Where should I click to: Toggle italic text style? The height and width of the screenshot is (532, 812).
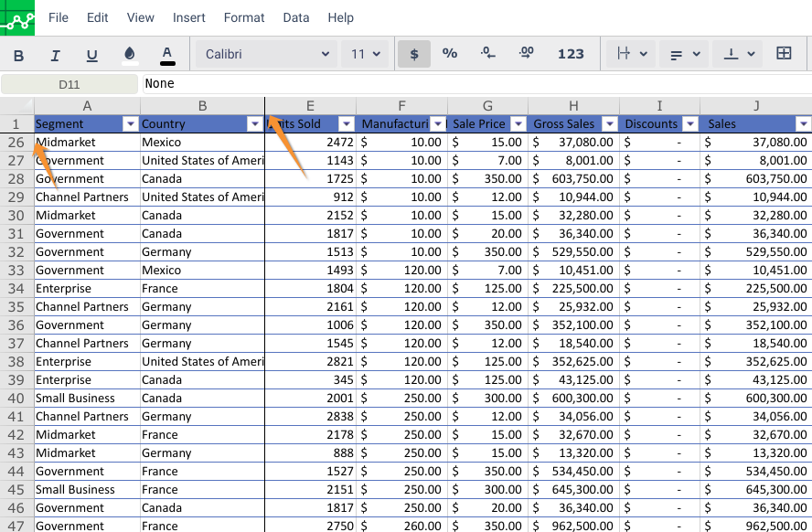click(55, 55)
